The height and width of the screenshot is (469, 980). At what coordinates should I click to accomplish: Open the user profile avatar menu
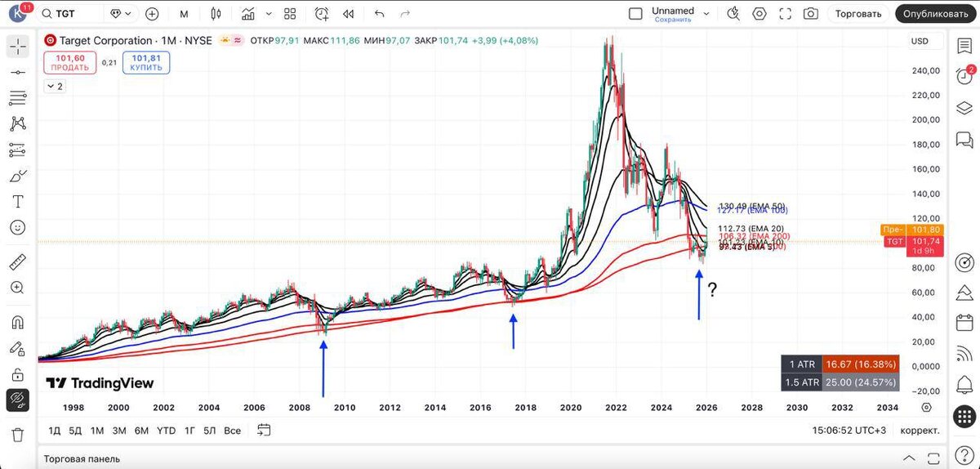point(17,13)
